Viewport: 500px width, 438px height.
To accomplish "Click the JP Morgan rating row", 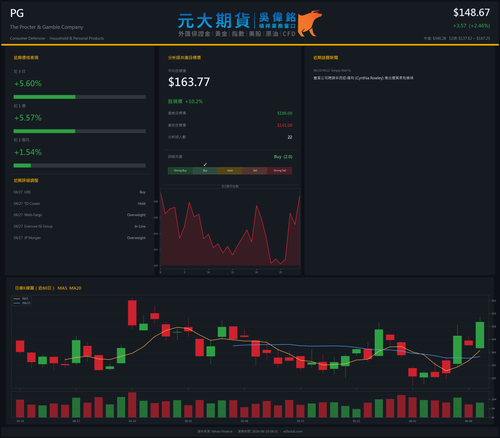I will click(80, 238).
